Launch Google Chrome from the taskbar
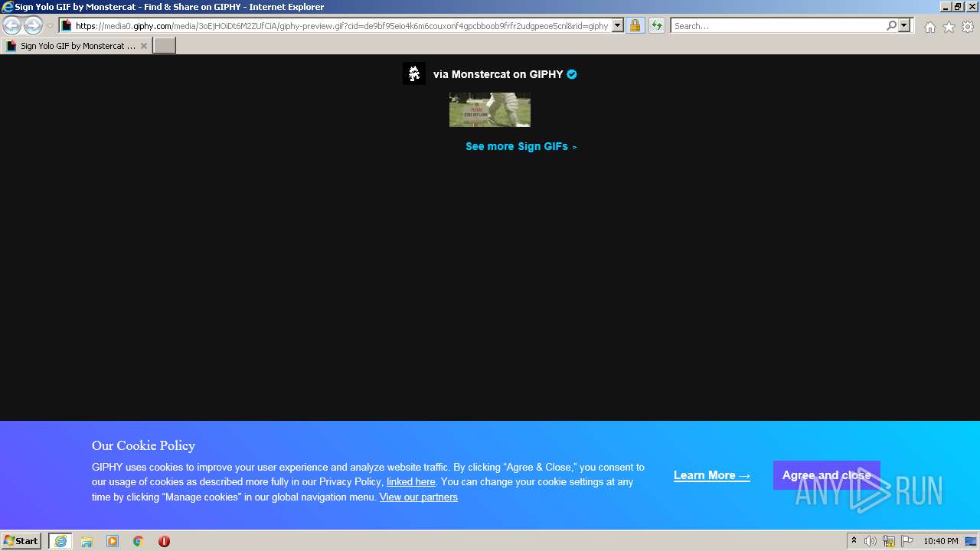Image resolution: width=980 pixels, height=551 pixels. coord(139,541)
